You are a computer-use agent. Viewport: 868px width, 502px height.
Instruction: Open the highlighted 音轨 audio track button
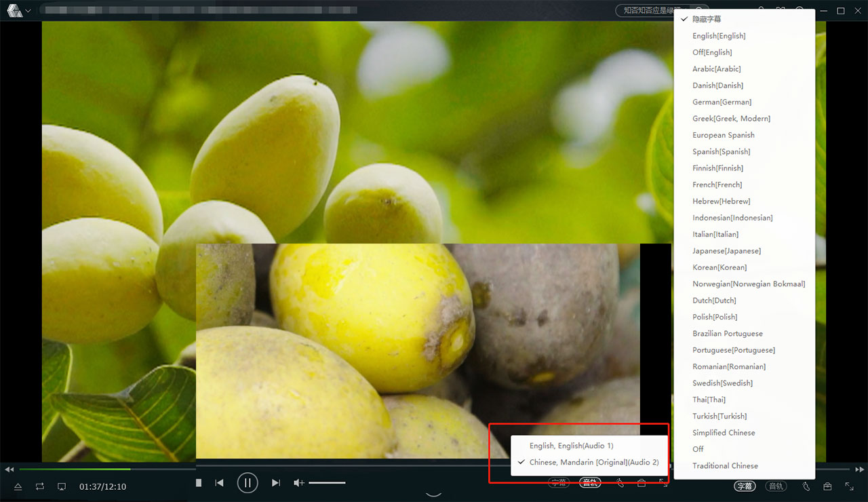590,483
